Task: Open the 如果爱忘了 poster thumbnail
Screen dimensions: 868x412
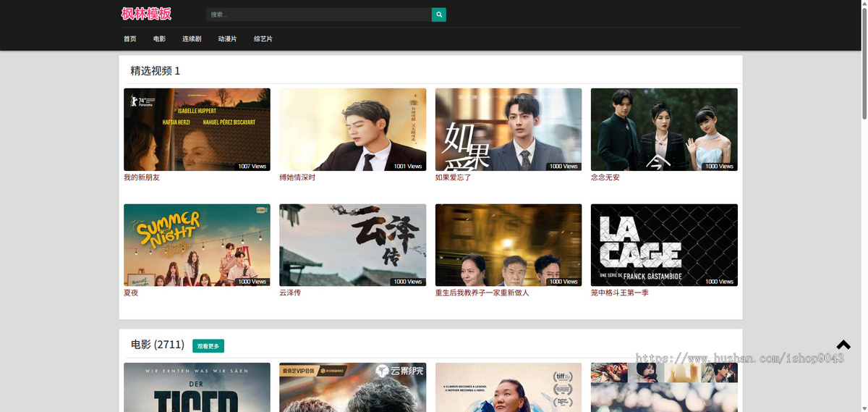Action: point(509,130)
